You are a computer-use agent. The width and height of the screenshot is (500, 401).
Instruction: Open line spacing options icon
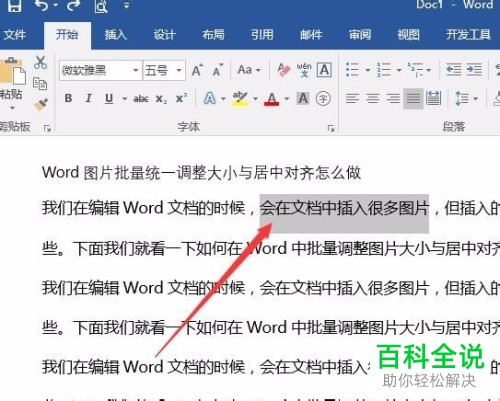462,98
